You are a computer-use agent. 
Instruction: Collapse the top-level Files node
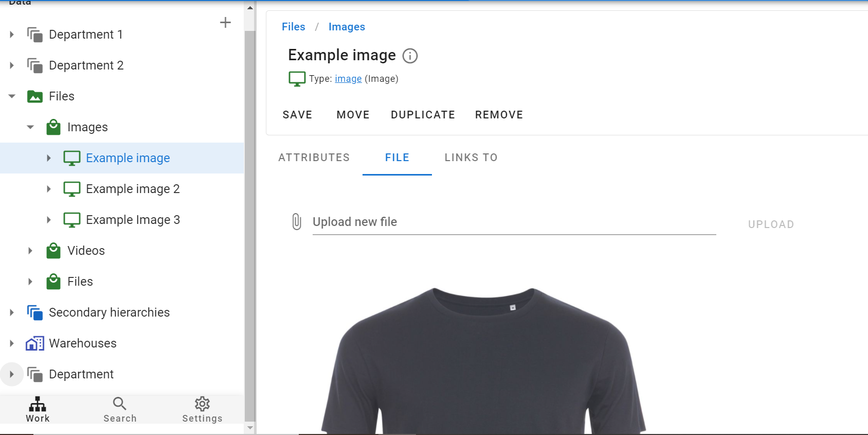pyautogui.click(x=12, y=96)
